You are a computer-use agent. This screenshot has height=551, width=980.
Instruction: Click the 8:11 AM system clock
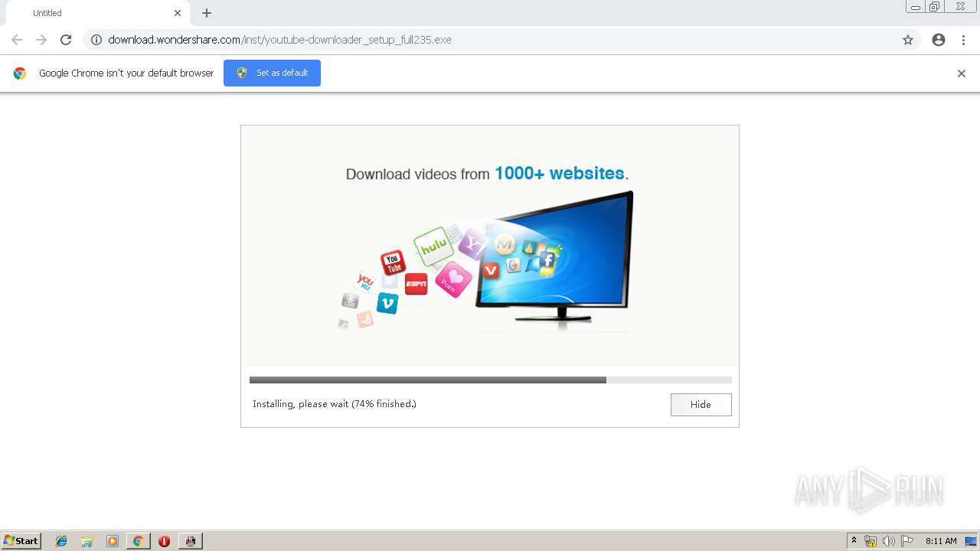(x=941, y=541)
